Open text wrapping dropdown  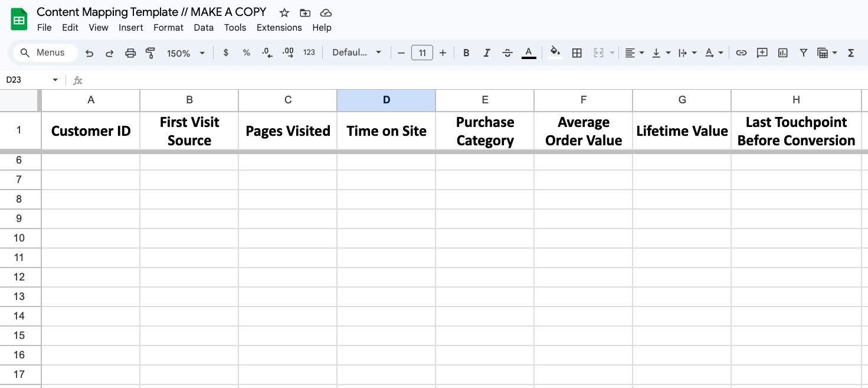coord(687,53)
